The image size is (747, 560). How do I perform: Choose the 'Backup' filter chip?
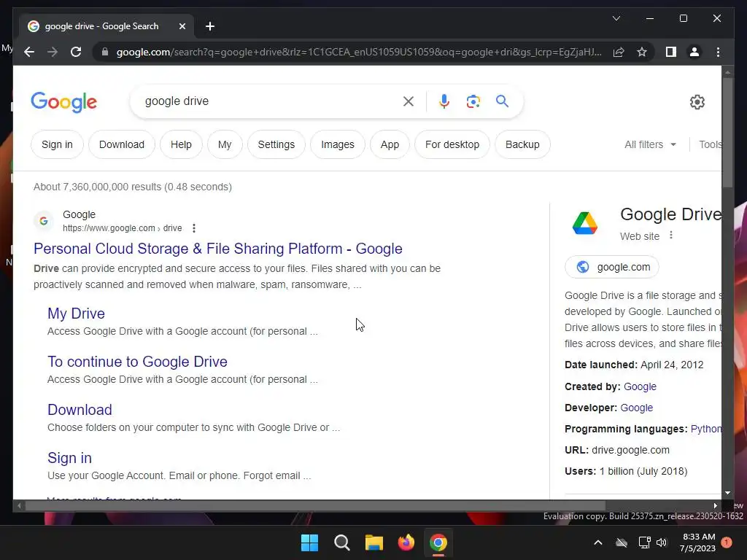point(522,144)
